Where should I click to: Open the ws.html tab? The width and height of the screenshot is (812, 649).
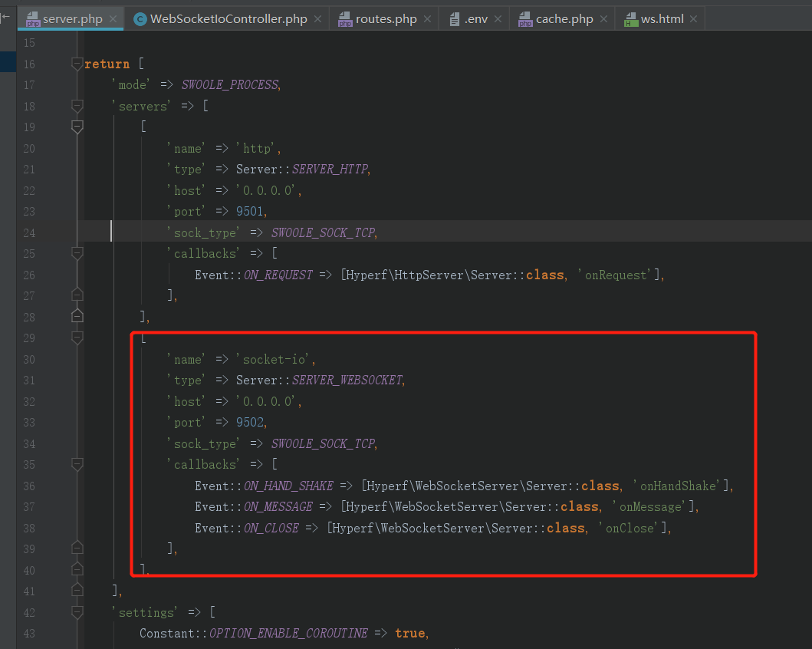[x=662, y=19]
